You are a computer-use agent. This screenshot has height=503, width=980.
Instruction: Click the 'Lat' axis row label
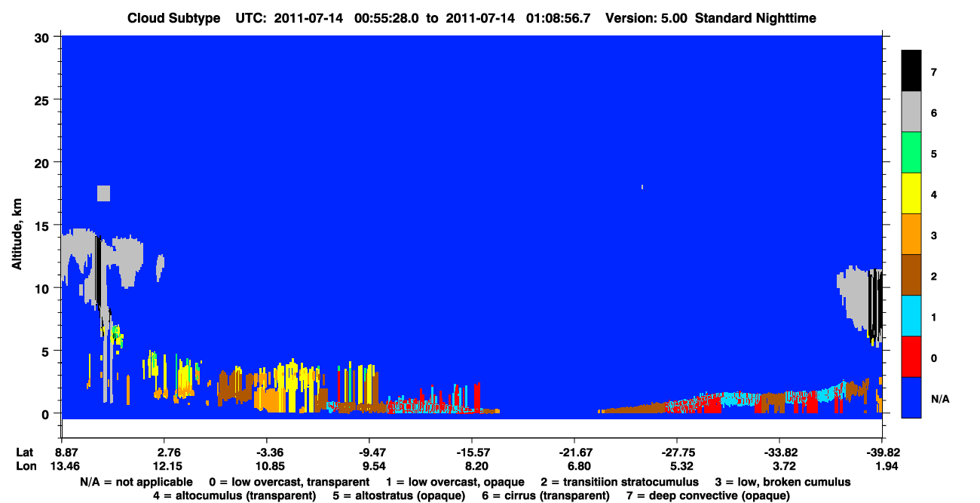tap(25, 452)
